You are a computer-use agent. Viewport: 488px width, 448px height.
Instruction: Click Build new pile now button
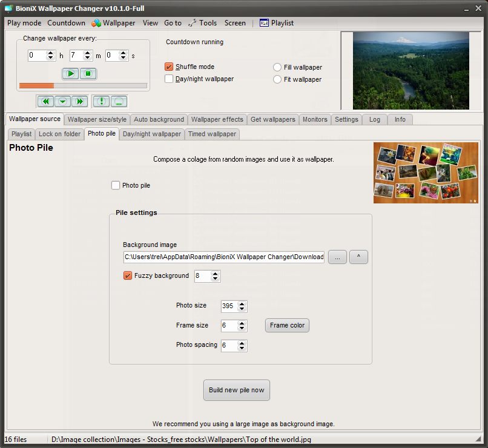pos(237,390)
